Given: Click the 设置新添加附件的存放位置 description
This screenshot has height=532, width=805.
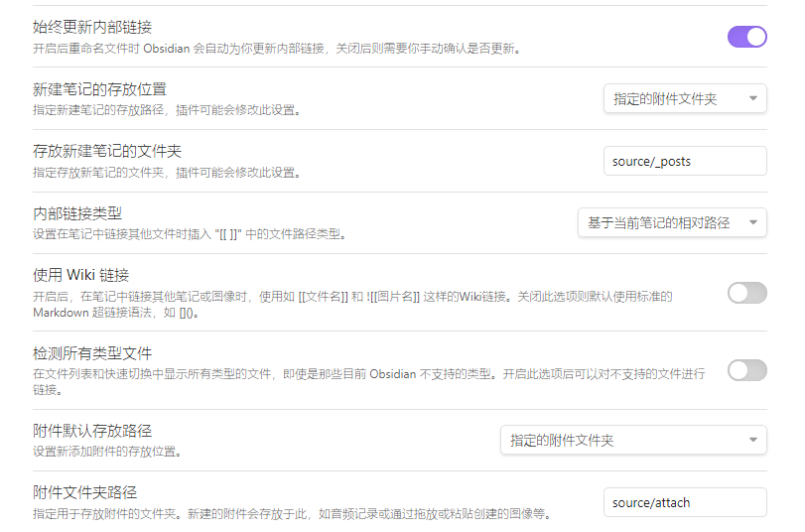Looking at the screenshot, I should click(107, 452).
